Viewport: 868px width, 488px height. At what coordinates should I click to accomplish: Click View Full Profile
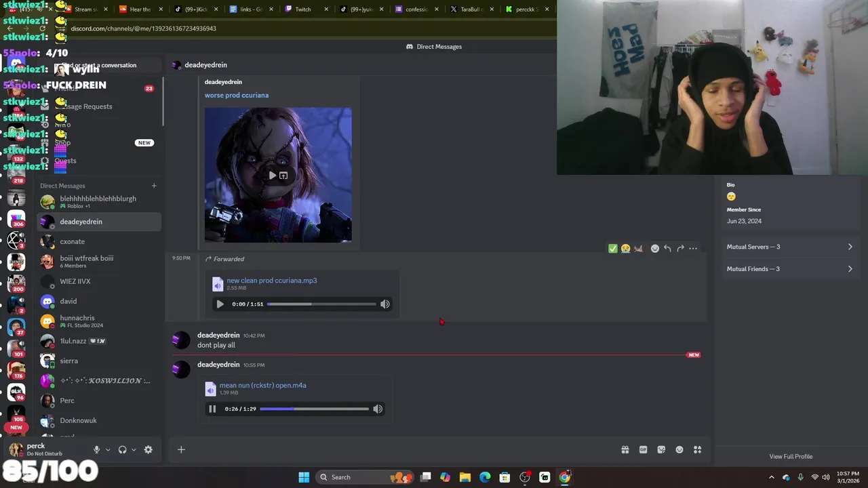pyautogui.click(x=791, y=456)
